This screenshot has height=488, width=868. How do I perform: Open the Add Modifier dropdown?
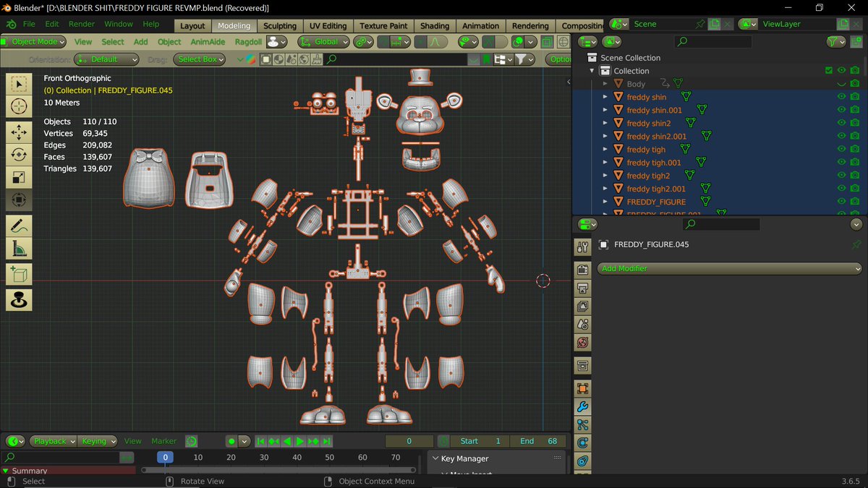tap(730, 268)
